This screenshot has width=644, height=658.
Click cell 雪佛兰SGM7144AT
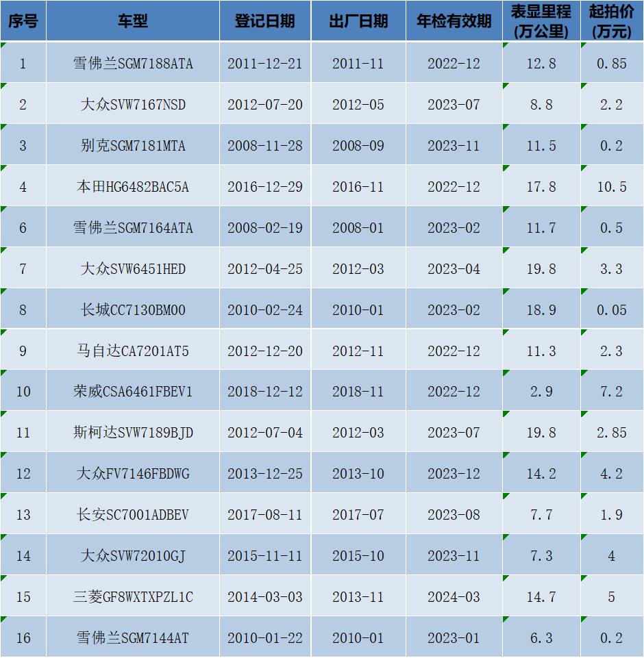tap(133, 637)
